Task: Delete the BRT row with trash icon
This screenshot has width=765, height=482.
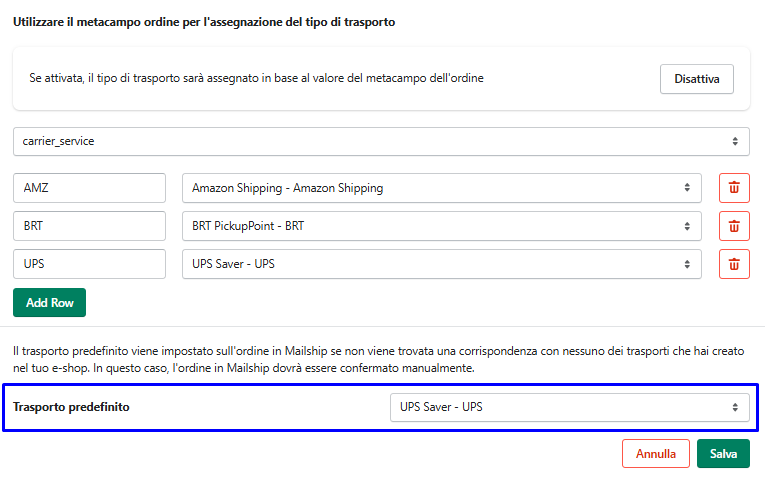Action: [x=734, y=226]
